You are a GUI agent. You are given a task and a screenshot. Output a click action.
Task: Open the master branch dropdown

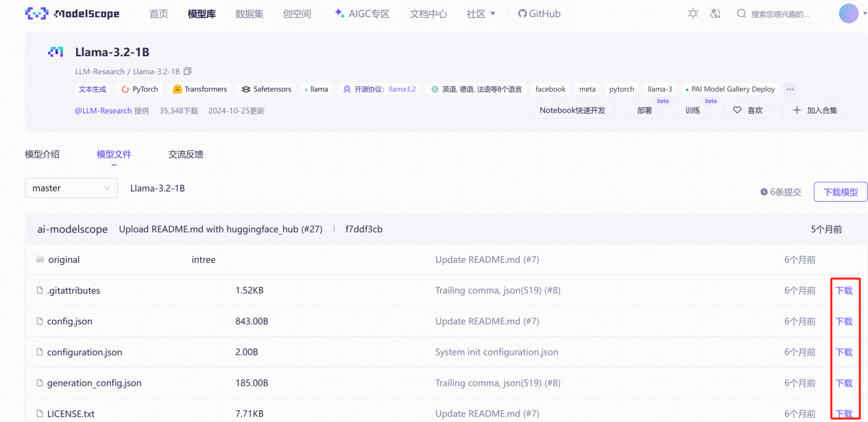(71, 188)
